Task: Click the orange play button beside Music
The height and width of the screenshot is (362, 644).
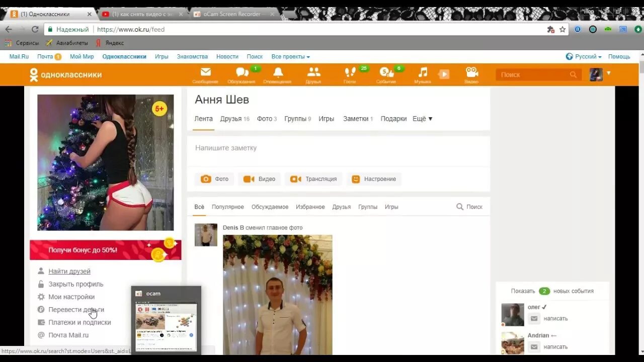Action: coord(443,74)
